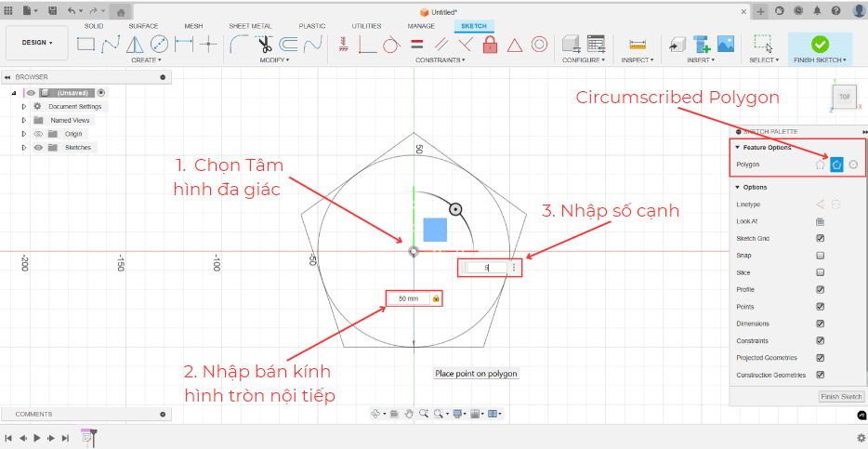The width and height of the screenshot is (868, 449).
Task: Click the Insert Image icon
Action: click(726, 44)
